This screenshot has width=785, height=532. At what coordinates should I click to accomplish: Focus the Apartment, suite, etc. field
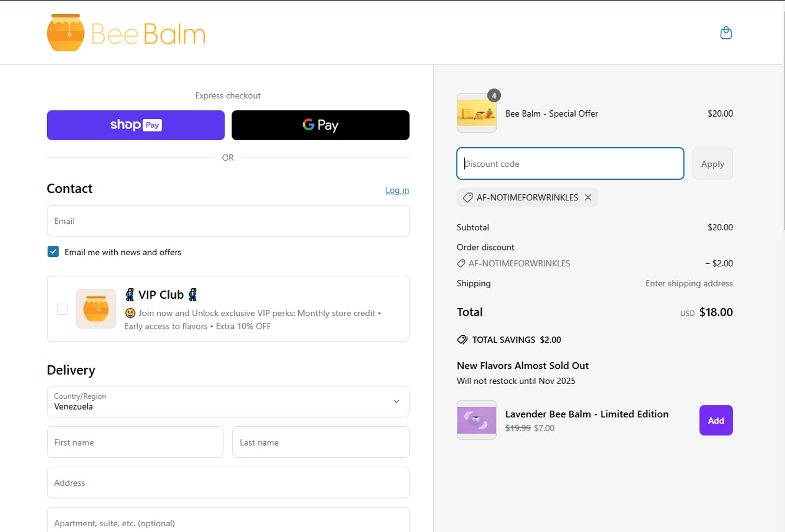coord(228,520)
